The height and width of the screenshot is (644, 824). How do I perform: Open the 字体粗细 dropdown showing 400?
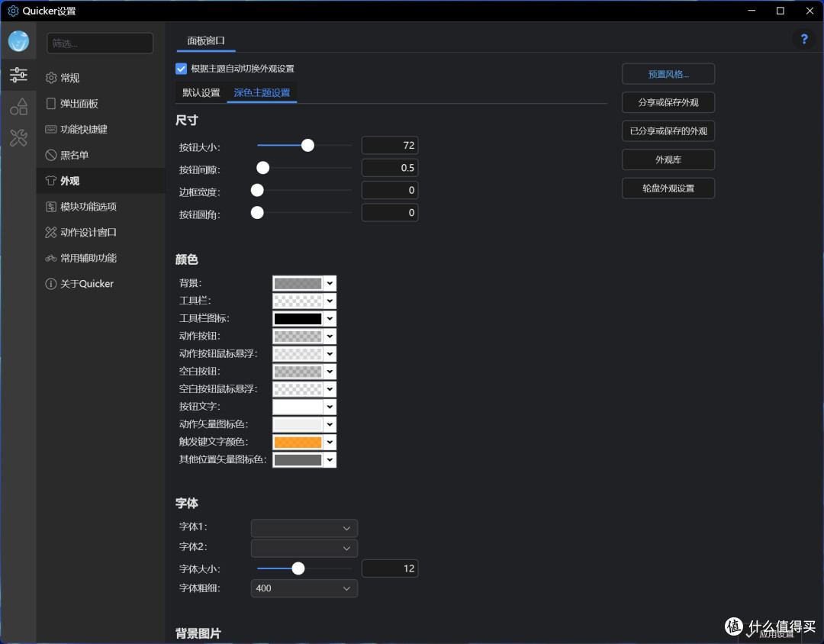tap(304, 588)
